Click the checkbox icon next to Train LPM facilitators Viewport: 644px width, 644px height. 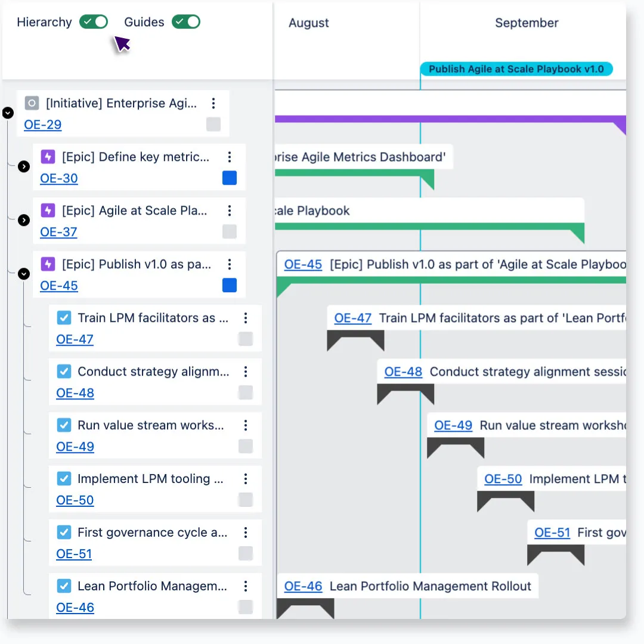tap(64, 318)
